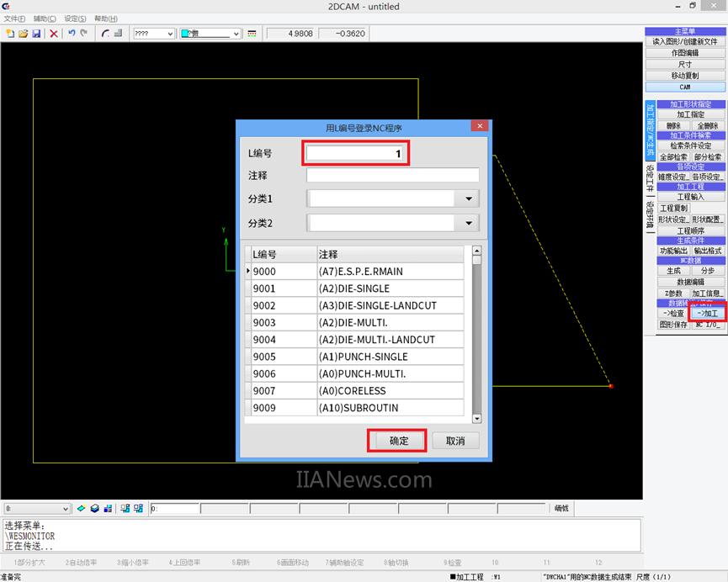Open the cyan color layer dropdown
728x582 pixels.
[x=236, y=34]
